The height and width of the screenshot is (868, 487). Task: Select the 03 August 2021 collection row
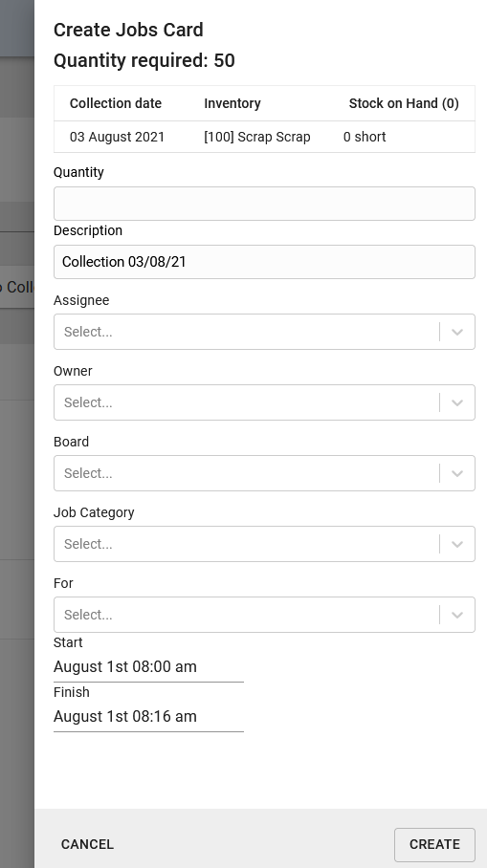(264, 137)
